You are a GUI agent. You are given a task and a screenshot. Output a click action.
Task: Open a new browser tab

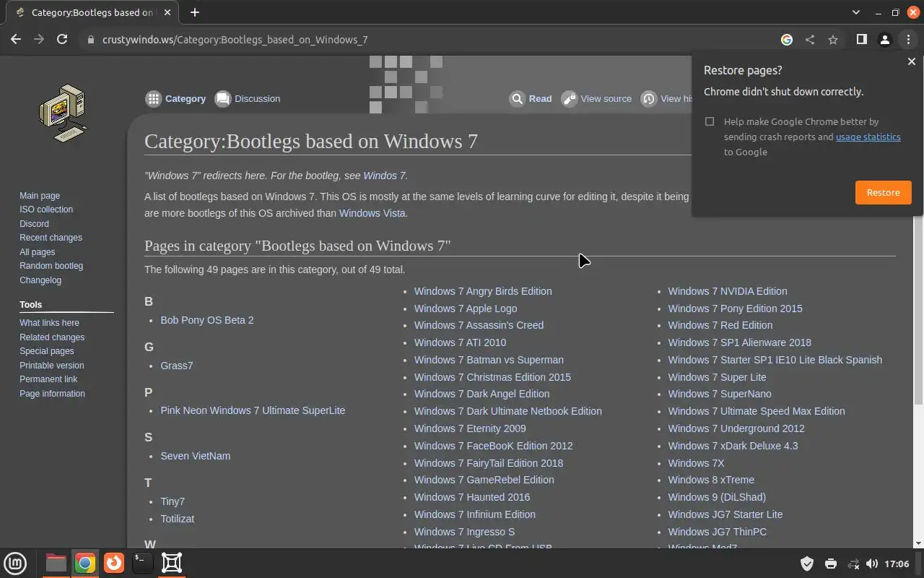pos(195,12)
